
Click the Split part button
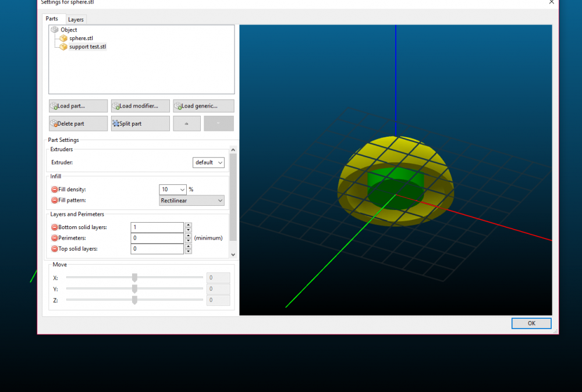140,123
